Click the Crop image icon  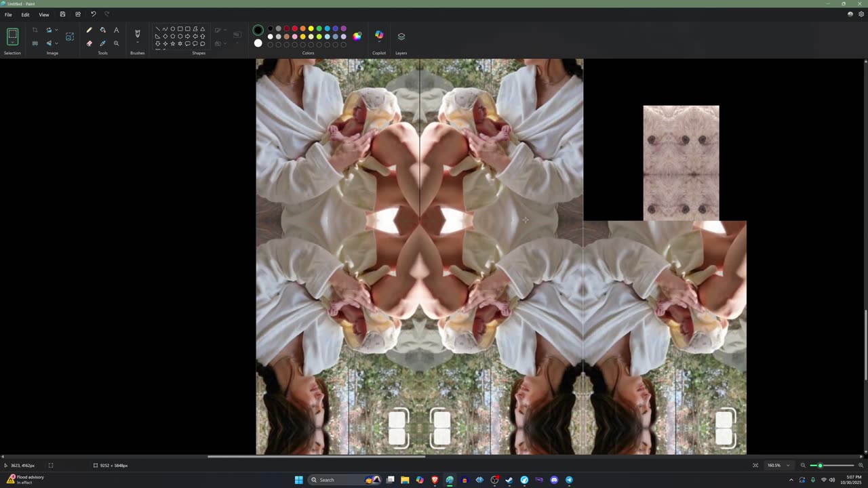(35, 30)
